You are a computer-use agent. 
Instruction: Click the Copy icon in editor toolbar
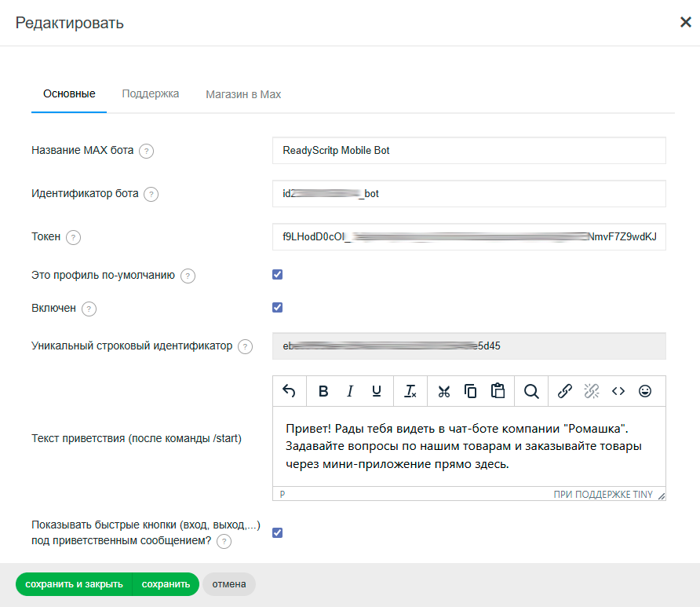coord(471,391)
